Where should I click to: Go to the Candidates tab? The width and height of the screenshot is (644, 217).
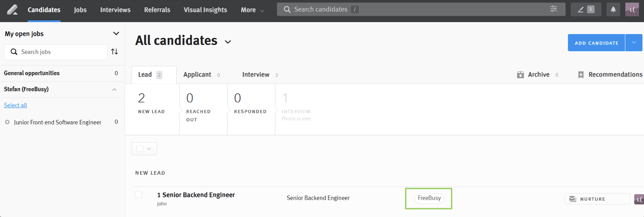pyautogui.click(x=44, y=10)
